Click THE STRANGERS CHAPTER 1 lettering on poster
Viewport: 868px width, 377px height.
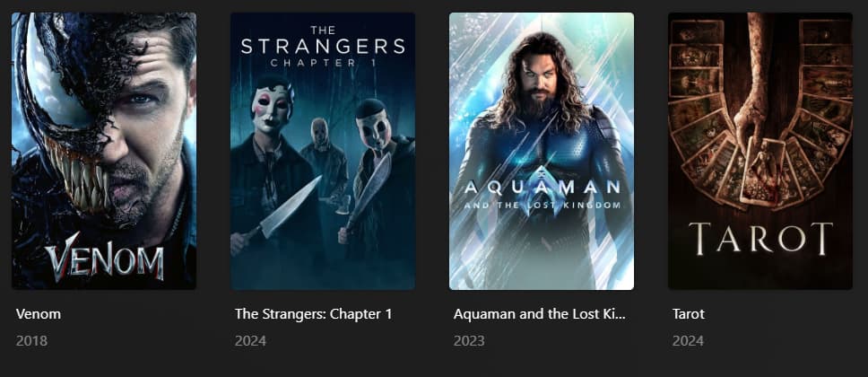click(323, 47)
